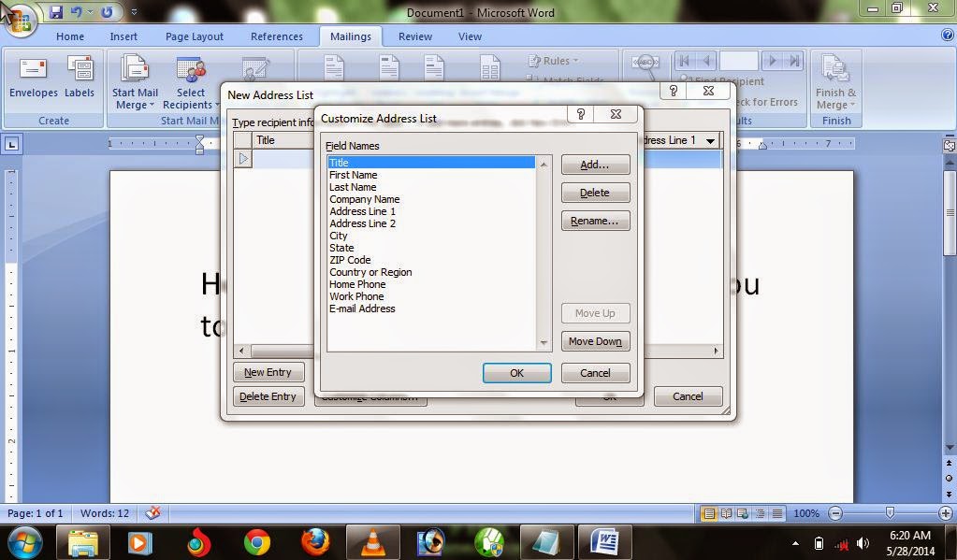Switch to Full Screen Reading view icon
Viewport: 957px width, 560px height.
[726, 513]
